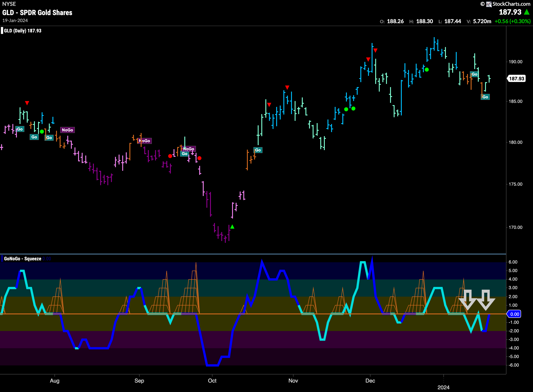Click the -6.00 oscillator axis label
533x392 pixels.
514,365
